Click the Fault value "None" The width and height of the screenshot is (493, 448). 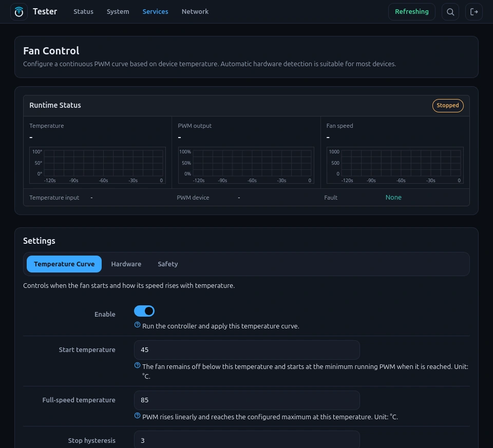pyautogui.click(x=393, y=197)
